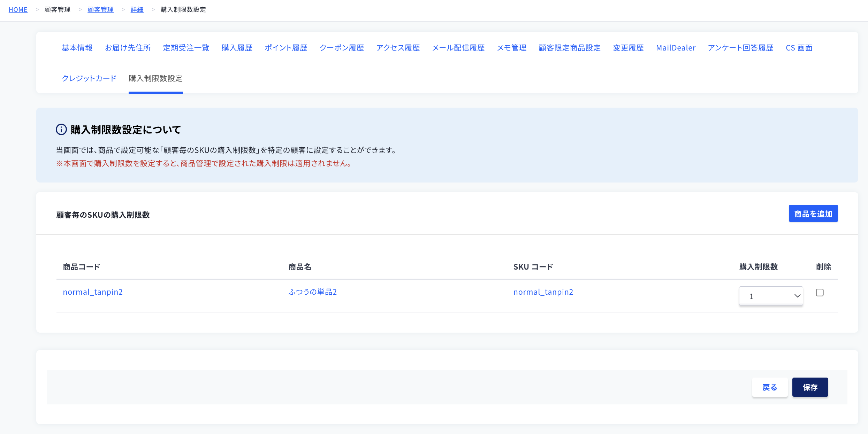Click the 戻る button
Viewport: 868px width, 434px height.
coord(770,387)
